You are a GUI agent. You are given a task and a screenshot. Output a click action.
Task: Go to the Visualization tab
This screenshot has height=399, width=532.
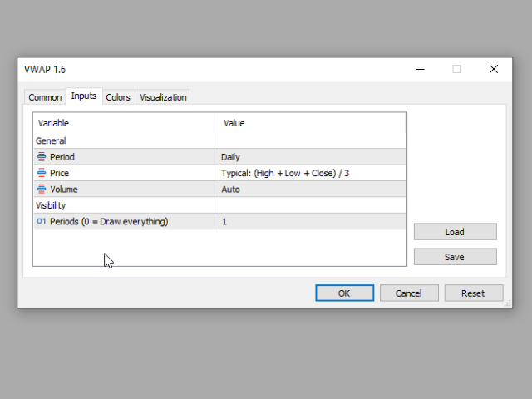(x=163, y=97)
